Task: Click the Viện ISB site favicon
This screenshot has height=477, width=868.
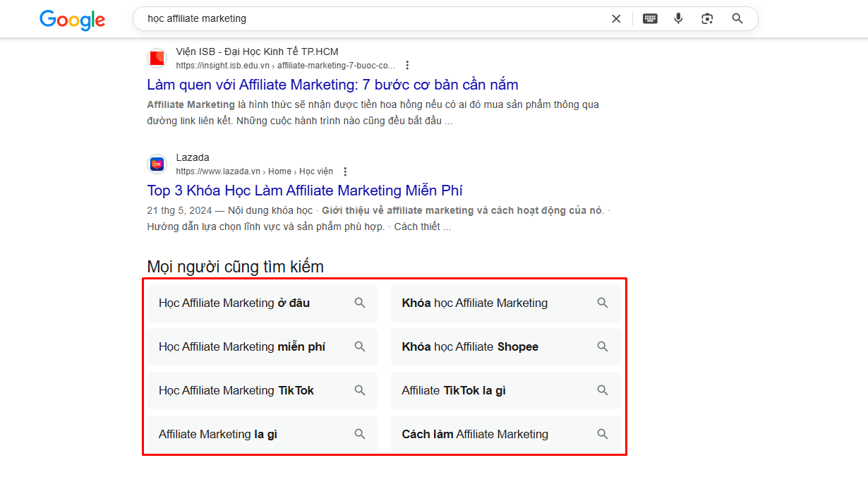Action: point(157,59)
